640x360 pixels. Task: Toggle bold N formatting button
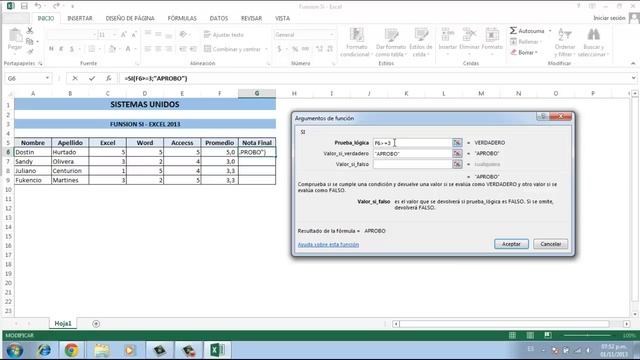[x=51, y=49]
